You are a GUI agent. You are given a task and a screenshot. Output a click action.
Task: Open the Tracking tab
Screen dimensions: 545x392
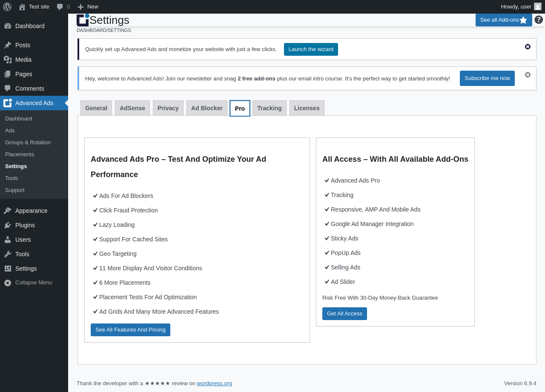coord(270,108)
